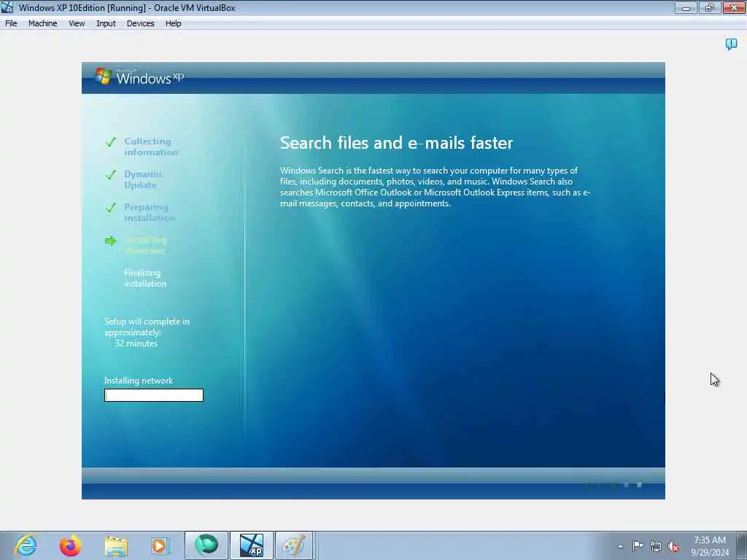The height and width of the screenshot is (560, 747).
Task: Click the 'Installing network' status label
Action: click(x=139, y=381)
